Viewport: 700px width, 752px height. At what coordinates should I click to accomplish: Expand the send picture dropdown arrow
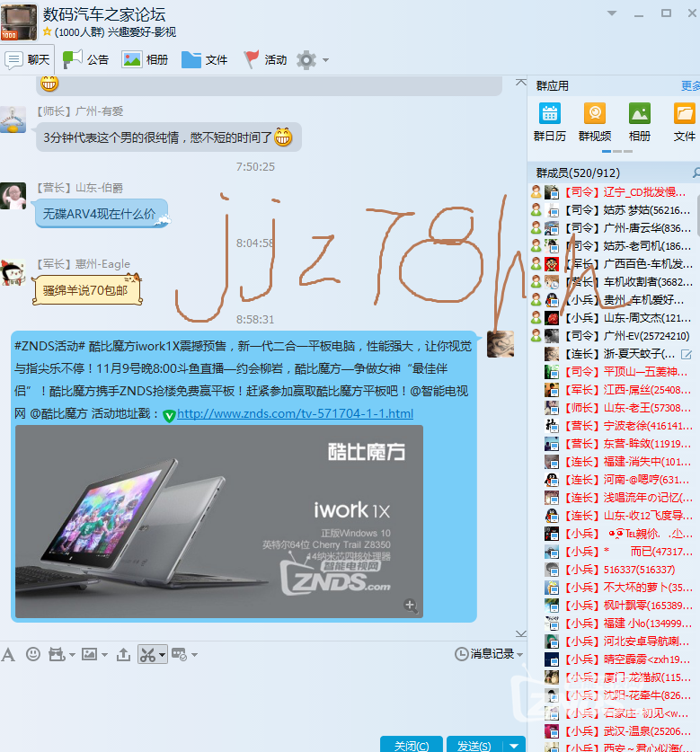coord(104,655)
